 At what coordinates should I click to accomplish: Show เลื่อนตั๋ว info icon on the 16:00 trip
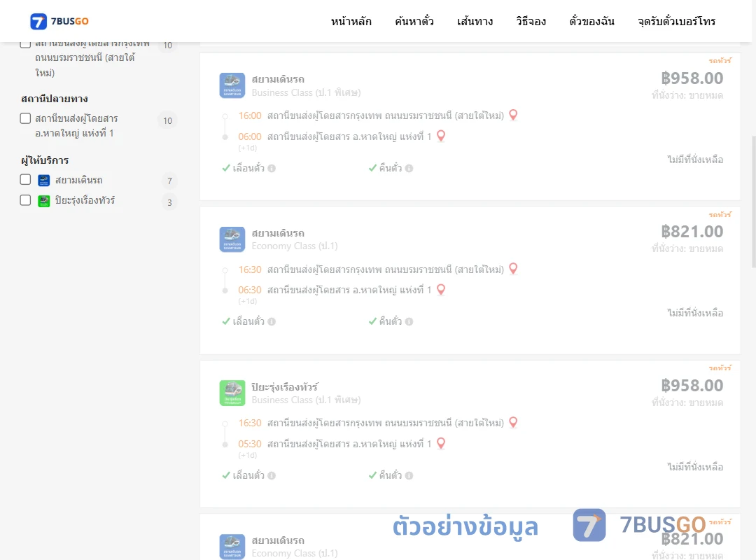272,168
